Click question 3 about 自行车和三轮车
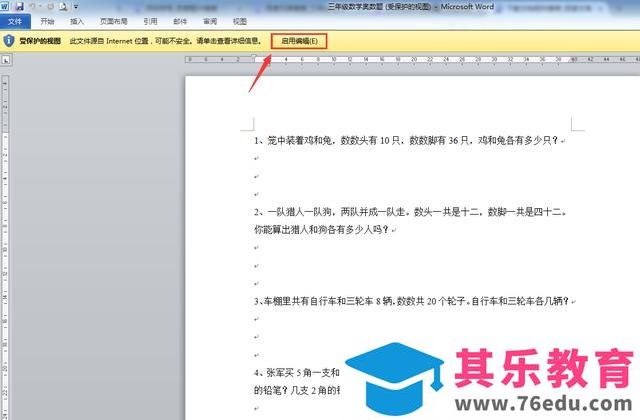This screenshot has width=640, height=420. coord(411,301)
